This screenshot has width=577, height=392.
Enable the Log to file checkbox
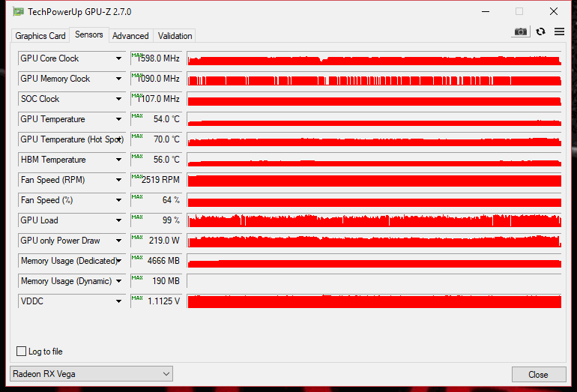coord(21,351)
